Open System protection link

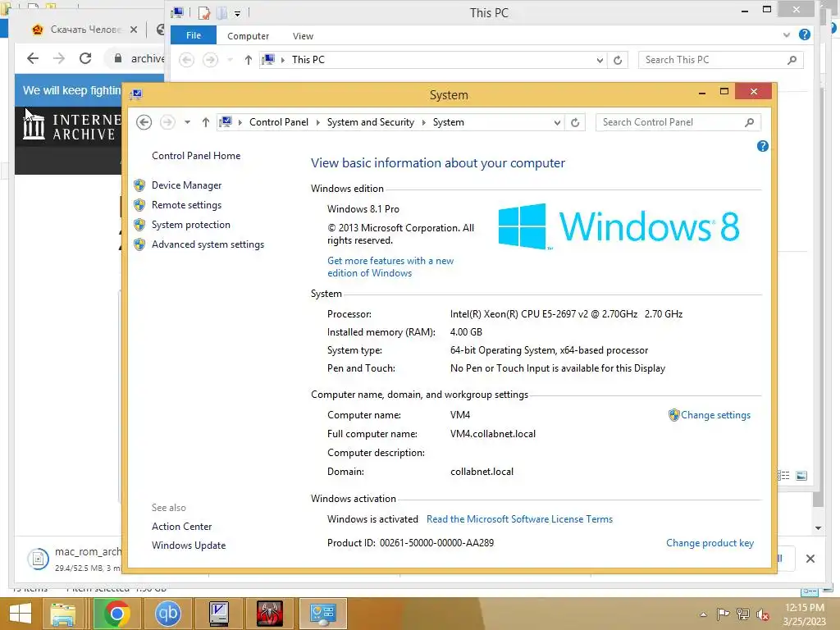coord(190,225)
